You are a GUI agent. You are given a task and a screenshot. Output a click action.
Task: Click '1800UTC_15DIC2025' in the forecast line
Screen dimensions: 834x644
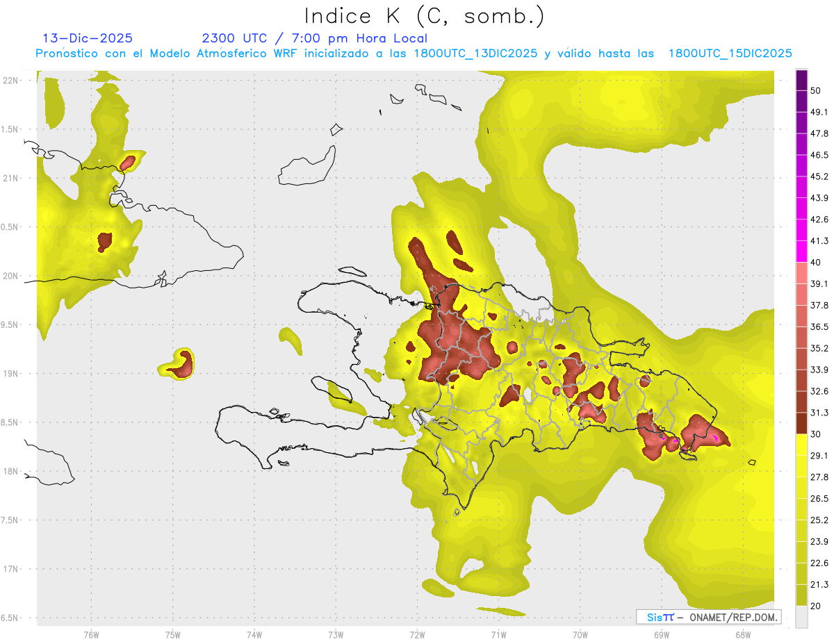click(x=730, y=53)
